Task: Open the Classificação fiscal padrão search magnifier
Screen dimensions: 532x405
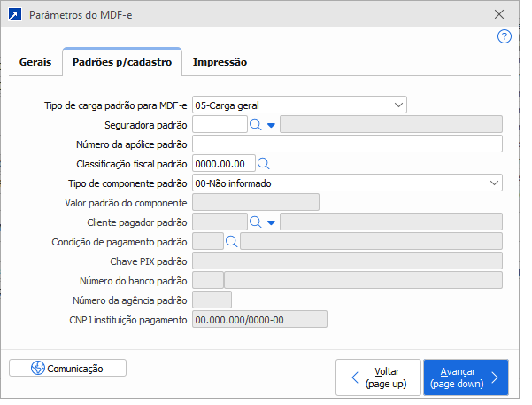Action: (263, 164)
